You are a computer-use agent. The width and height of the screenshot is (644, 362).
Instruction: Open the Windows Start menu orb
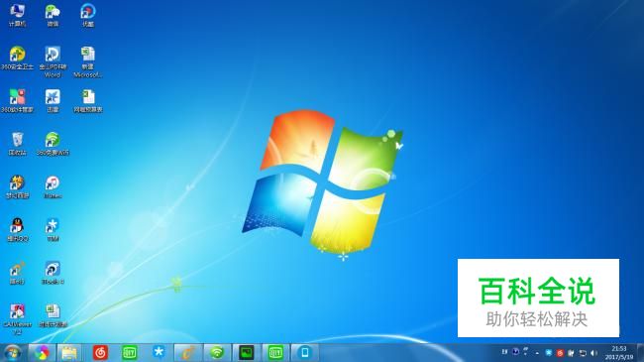coord(12,353)
